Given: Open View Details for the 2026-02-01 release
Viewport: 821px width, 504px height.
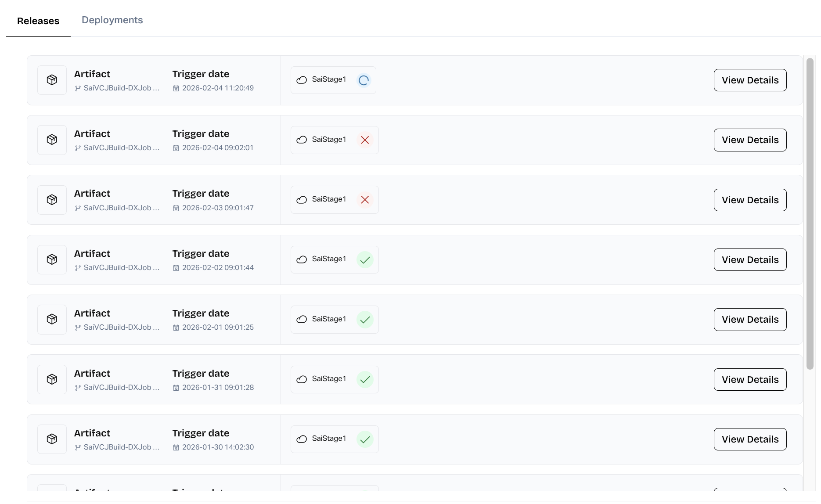Looking at the screenshot, I should 750,320.
